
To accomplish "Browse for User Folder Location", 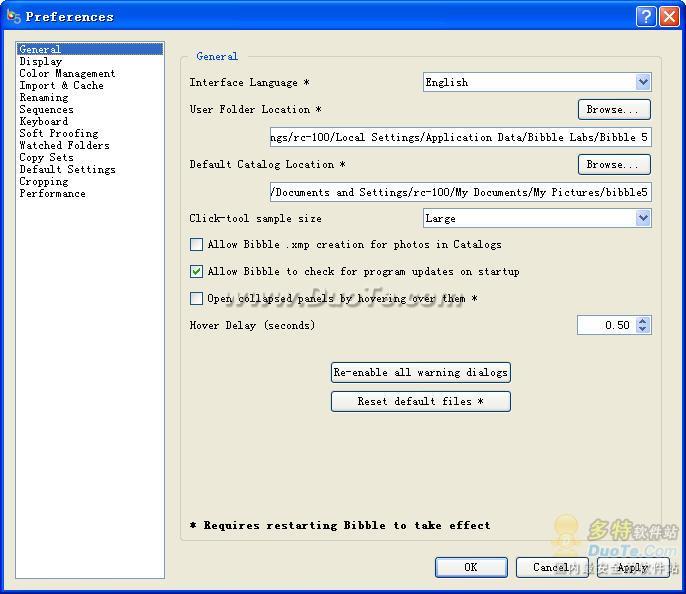I will tap(614, 109).
